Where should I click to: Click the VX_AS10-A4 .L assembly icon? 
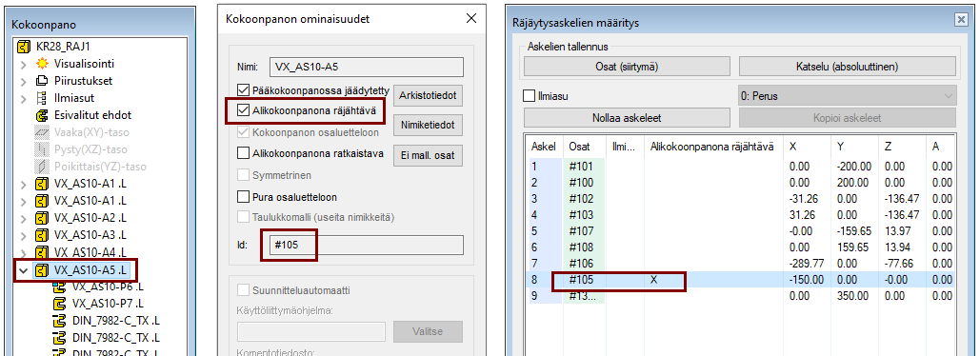[42, 253]
